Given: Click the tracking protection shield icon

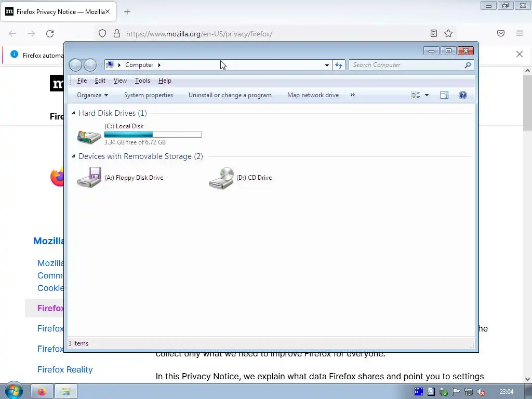Looking at the screenshot, I should tap(102, 33).
